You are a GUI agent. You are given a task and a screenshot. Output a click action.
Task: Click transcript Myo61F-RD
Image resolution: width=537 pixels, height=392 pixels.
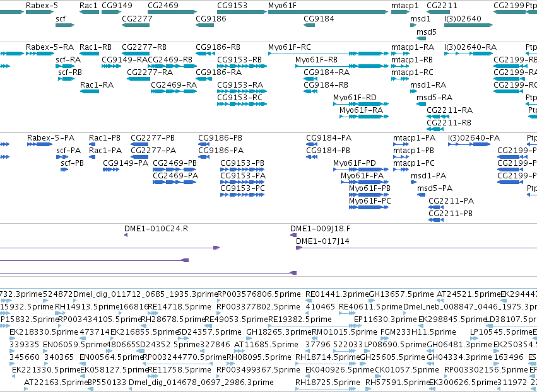[360, 104]
